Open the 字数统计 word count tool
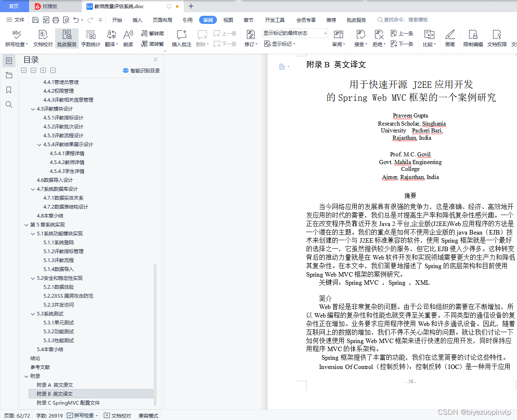The height and width of the screenshot is (420, 517). point(90,38)
